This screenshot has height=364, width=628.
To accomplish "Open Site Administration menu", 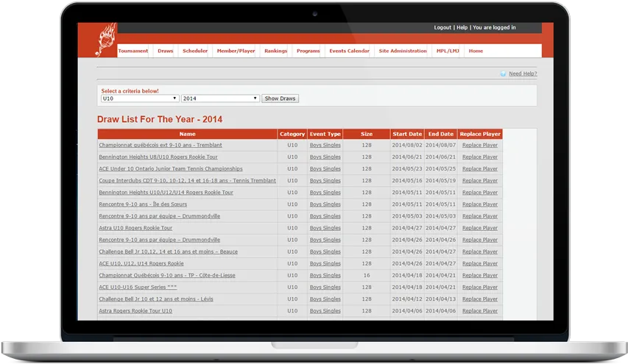I will [x=403, y=51].
